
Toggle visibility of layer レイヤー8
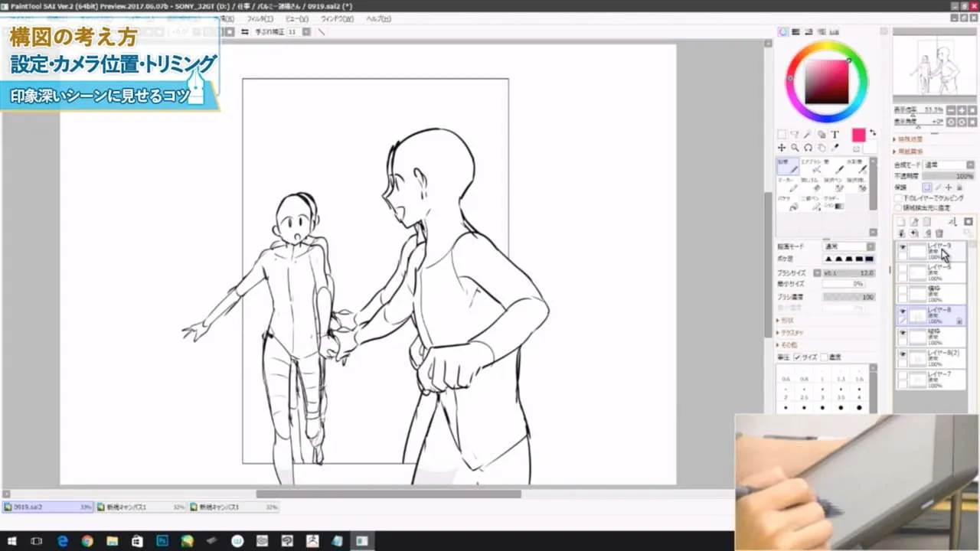coord(902,312)
